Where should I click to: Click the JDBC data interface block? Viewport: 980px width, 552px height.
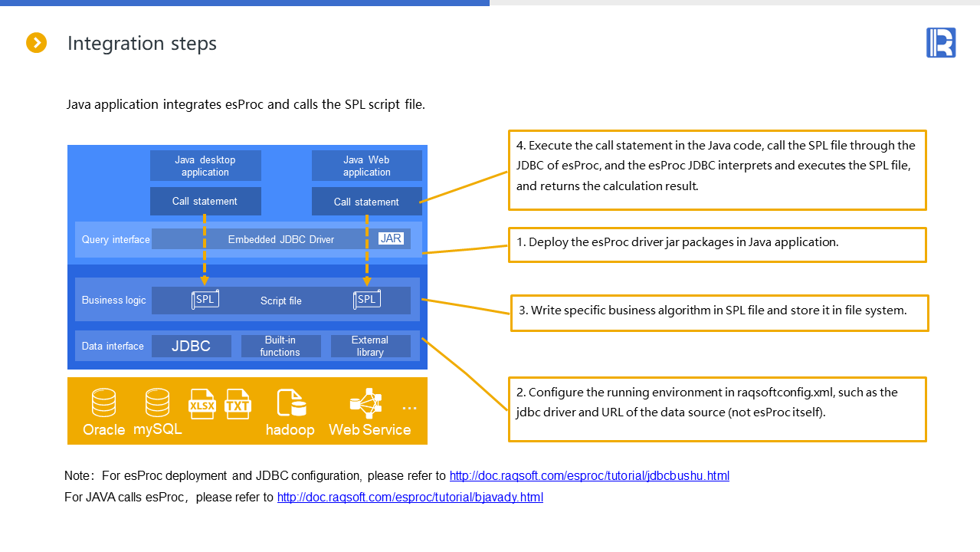191,346
